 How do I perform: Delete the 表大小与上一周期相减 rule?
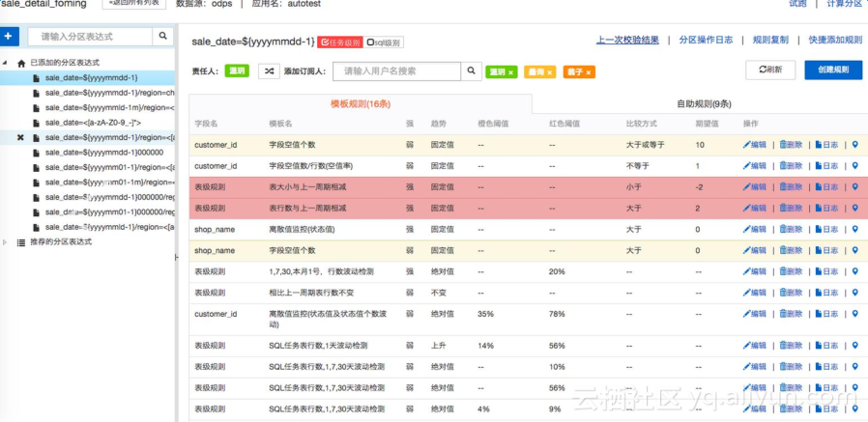791,187
